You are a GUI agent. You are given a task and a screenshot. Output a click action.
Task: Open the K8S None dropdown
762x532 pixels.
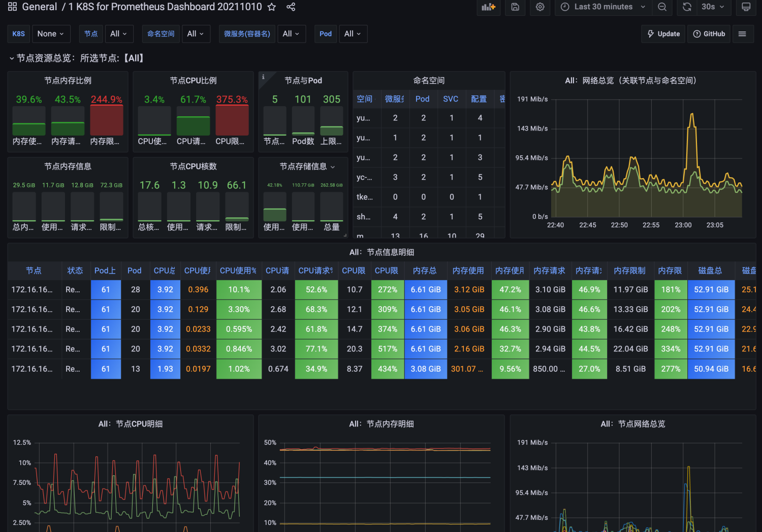pyautogui.click(x=51, y=34)
